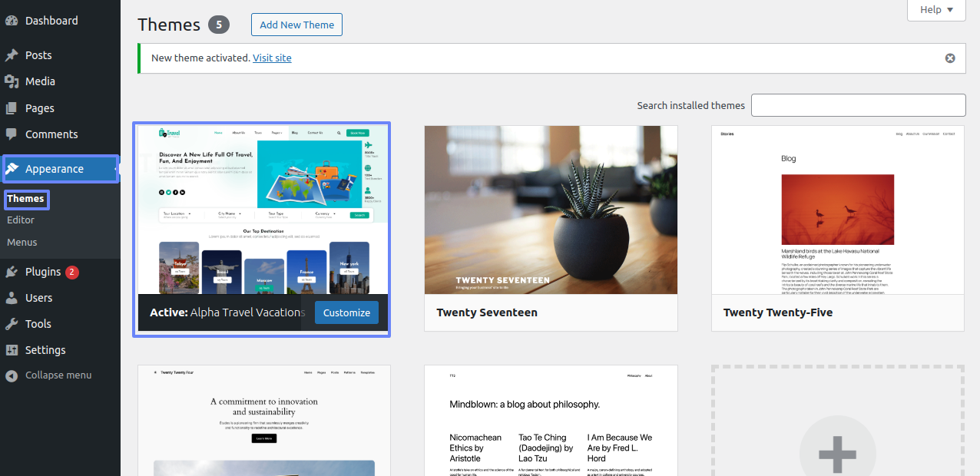Click the Plugins update count badge
The width and height of the screenshot is (980, 476).
point(72,272)
